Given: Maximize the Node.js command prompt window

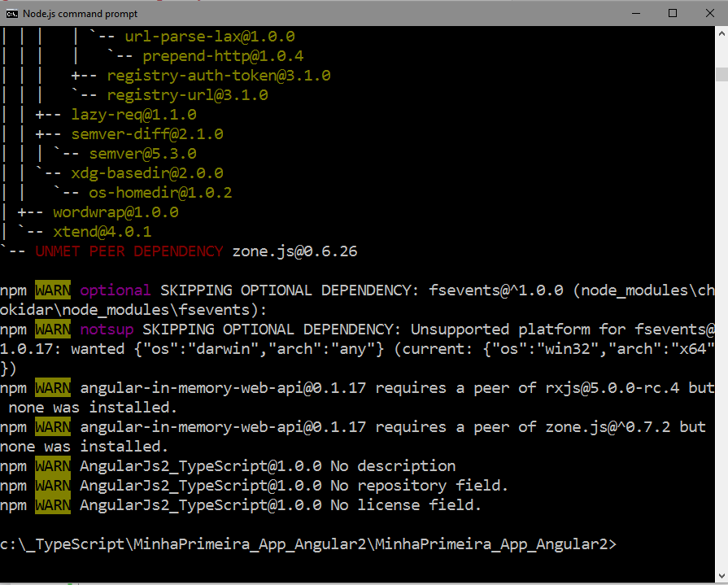Looking at the screenshot, I should point(673,13).
